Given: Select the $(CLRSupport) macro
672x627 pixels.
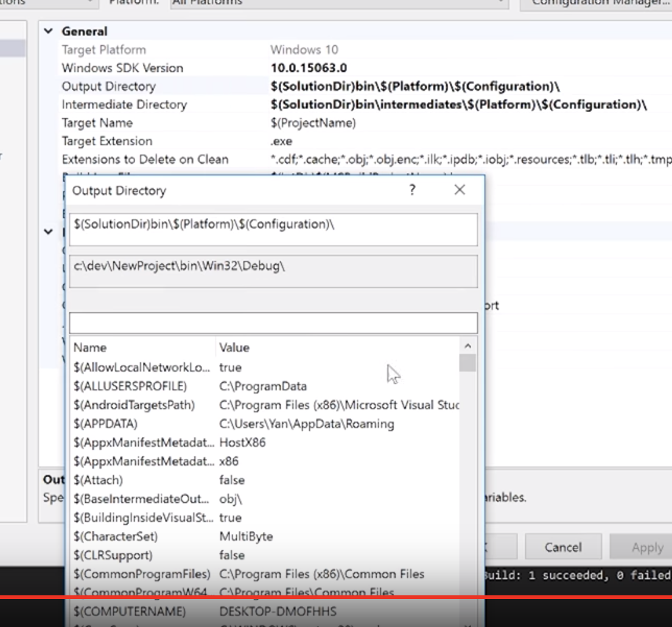Looking at the screenshot, I should (x=113, y=555).
